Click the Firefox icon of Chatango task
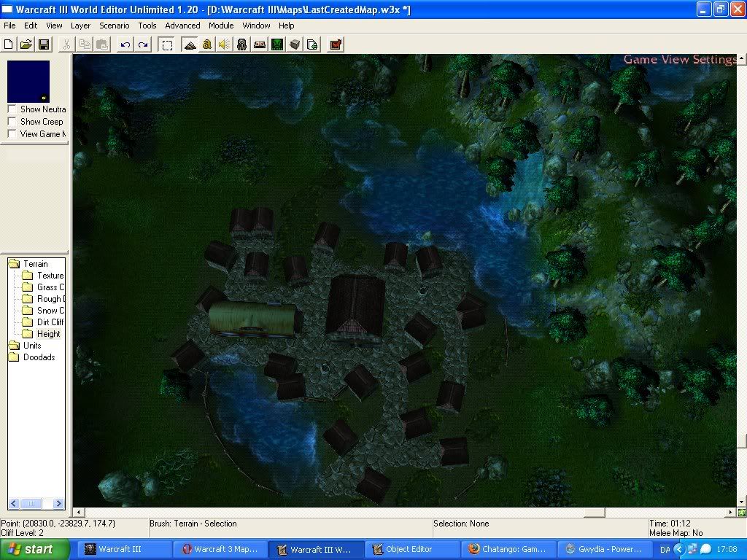This screenshot has width=747, height=560. tap(473, 549)
